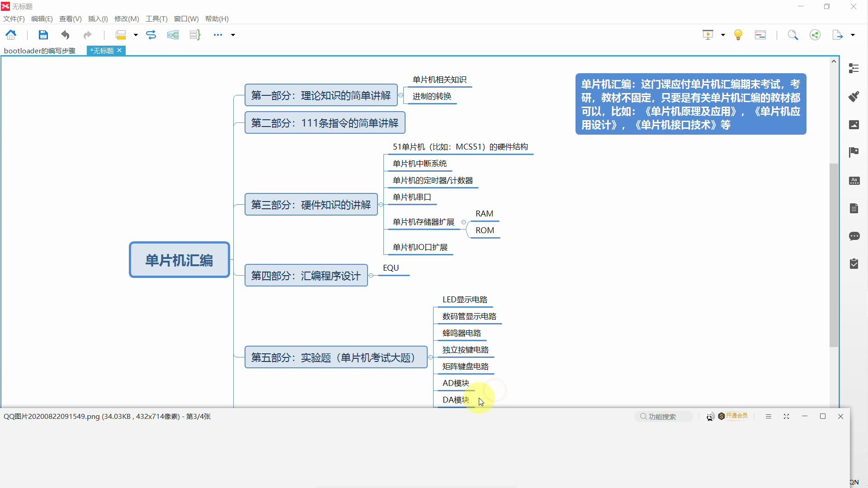Add a boundary around selected topics
868x488 pixels.
(x=173, y=35)
